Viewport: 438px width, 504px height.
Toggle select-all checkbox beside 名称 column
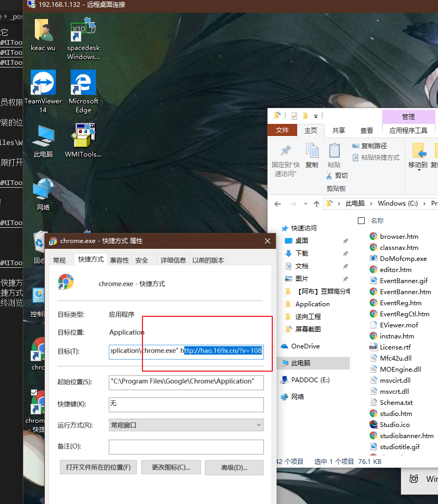coord(361,221)
